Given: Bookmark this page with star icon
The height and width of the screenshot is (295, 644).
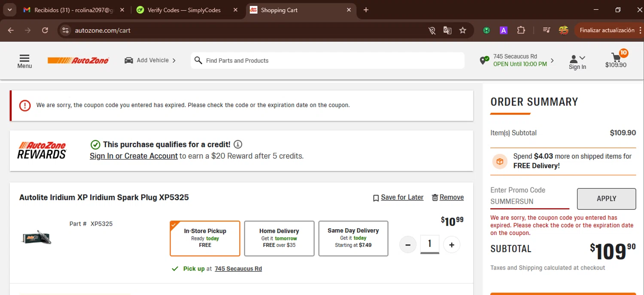Looking at the screenshot, I should point(463,31).
